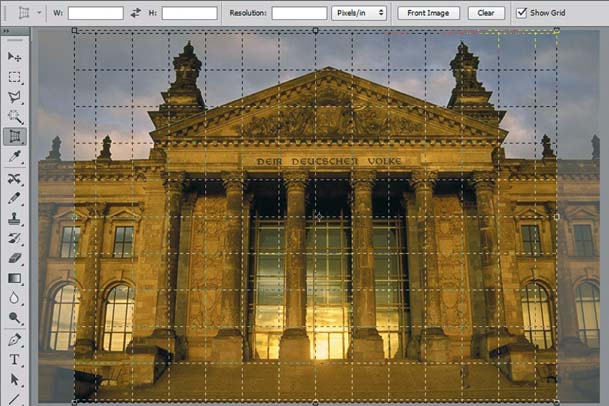Focus the W width input field
Viewport: 609px width, 406px height.
pos(96,13)
